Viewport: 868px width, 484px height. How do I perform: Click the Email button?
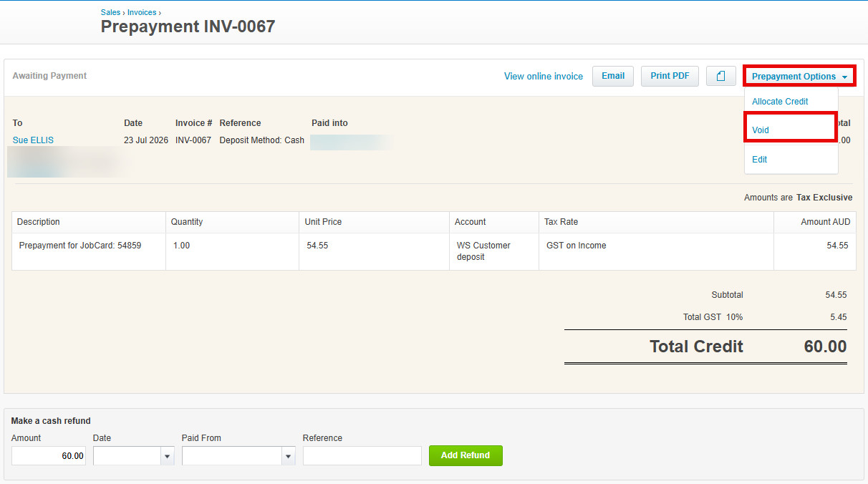(x=613, y=76)
